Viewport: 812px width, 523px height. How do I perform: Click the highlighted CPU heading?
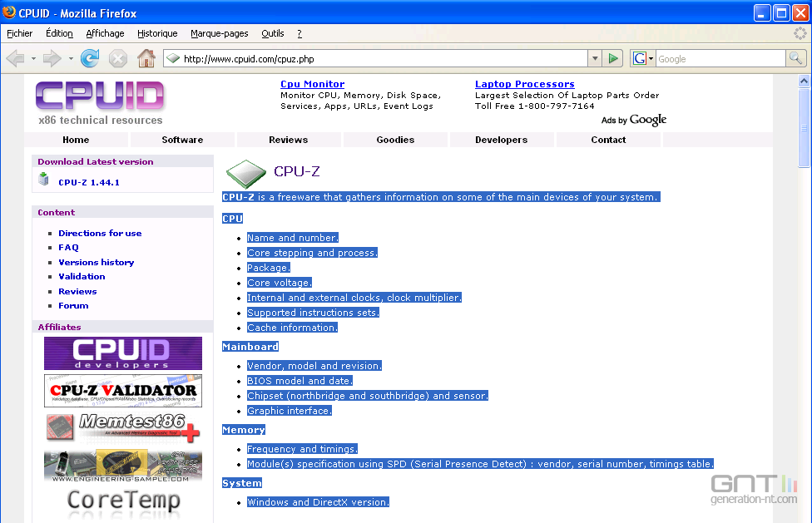[232, 219]
